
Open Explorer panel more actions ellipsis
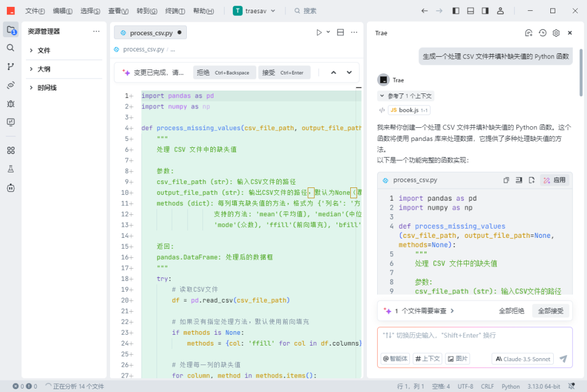point(96,32)
